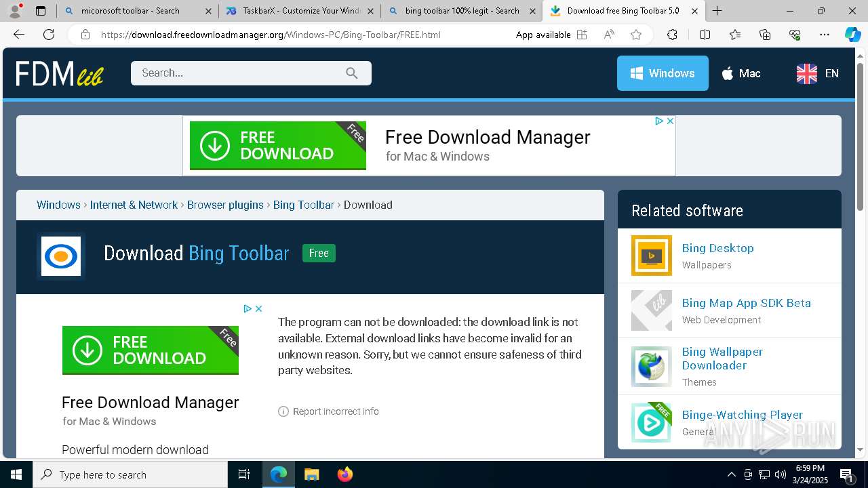Screen dimensions: 868x488
Task: Click the Bing Map App SDK Beta icon
Action: [652, 310]
